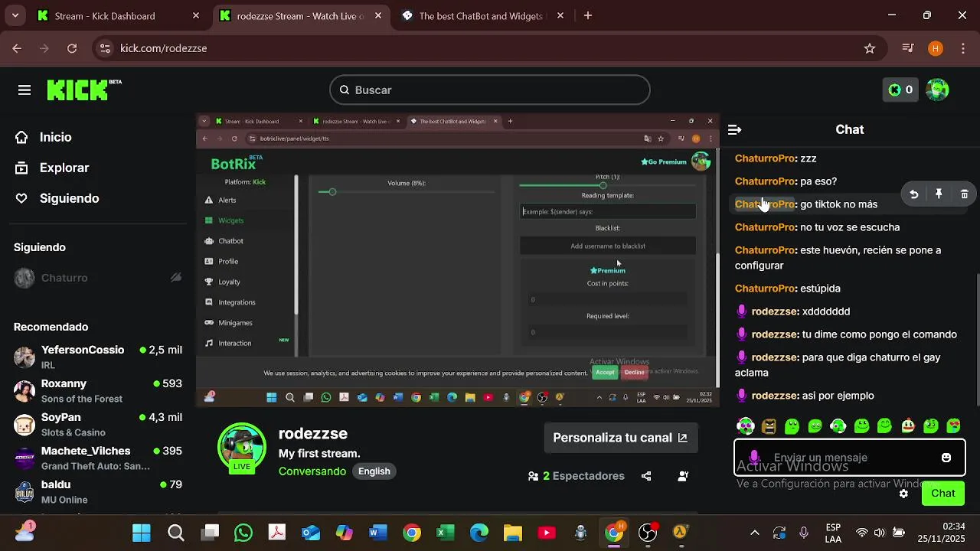Screen dimensions: 980x551
Task: Open OBS Studio from the taskbar
Action: tap(648, 533)
